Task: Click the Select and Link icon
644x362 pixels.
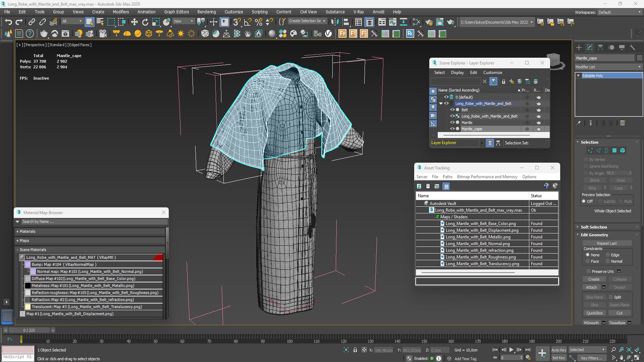Action: tap(32, 22)
